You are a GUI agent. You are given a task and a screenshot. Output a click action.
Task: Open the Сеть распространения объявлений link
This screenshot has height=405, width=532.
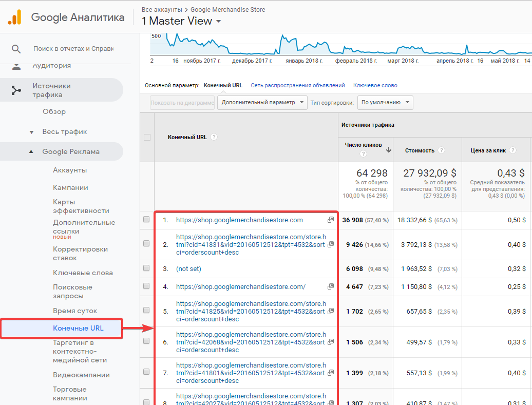297,86
